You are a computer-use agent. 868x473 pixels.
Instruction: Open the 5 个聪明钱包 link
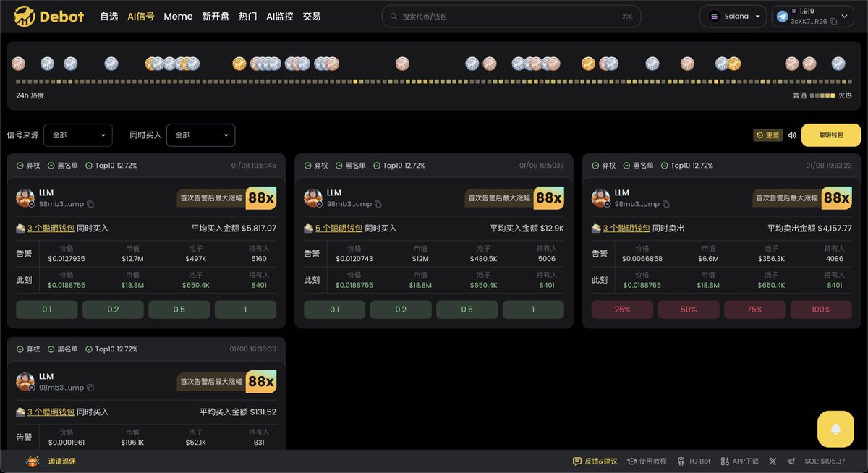coord(339,229)
